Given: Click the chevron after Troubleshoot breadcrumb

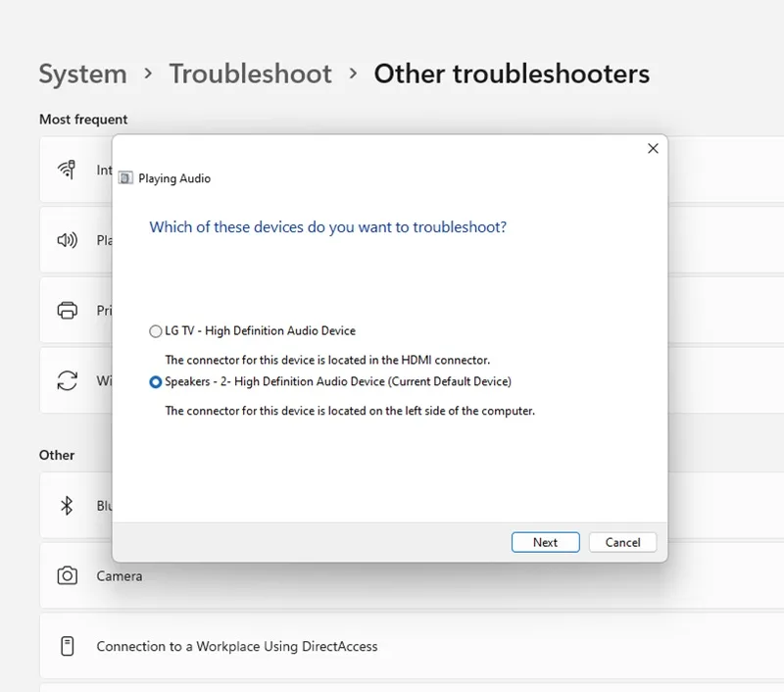Looking at the screenshot, I should 353,74.
